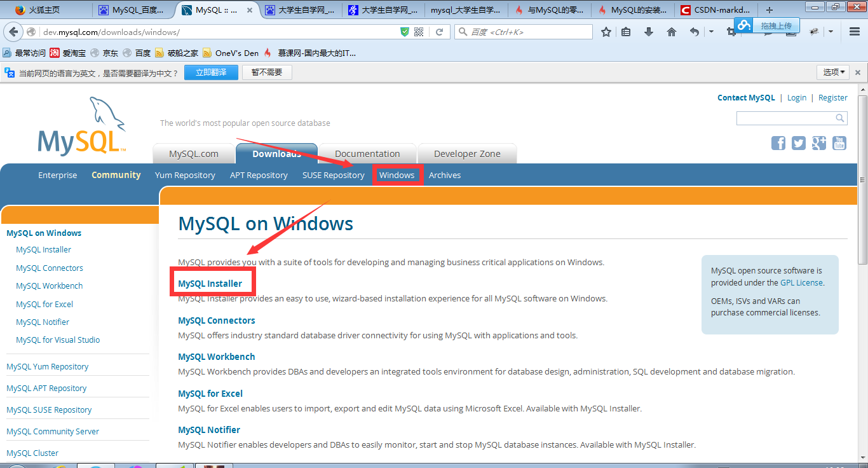
Task: Click the Login link
Action: pyautogui.click(x=797, y=97)
